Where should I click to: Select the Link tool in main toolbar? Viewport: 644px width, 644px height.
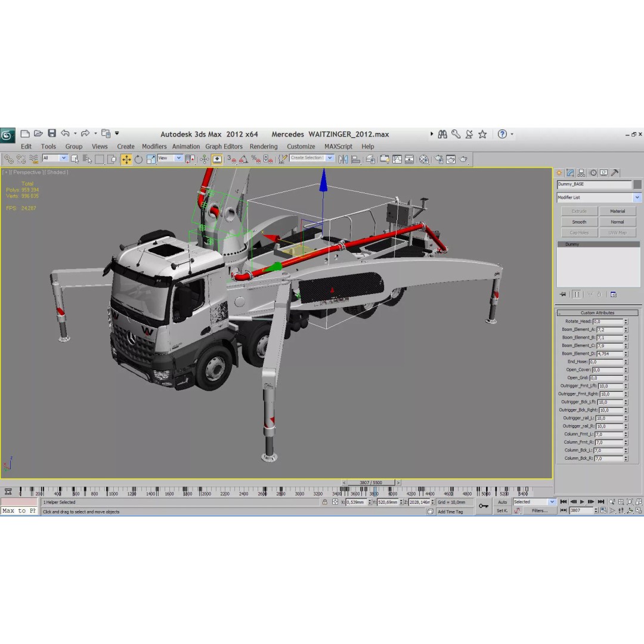(x=8, y=159)
